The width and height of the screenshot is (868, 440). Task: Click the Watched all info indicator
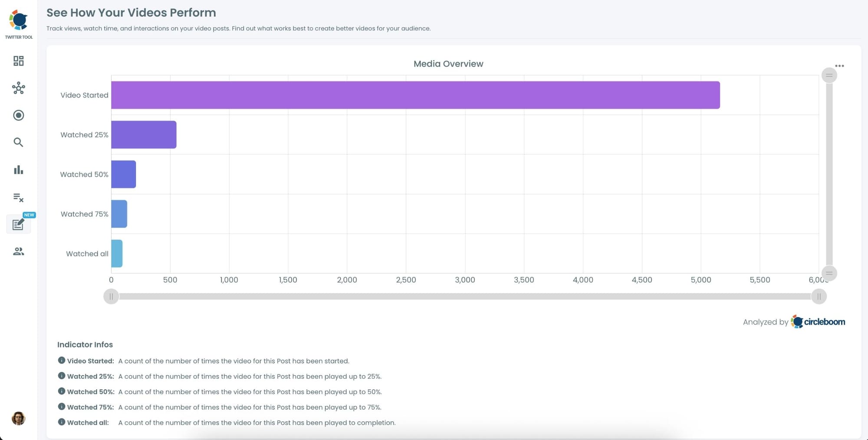(61, 422)
